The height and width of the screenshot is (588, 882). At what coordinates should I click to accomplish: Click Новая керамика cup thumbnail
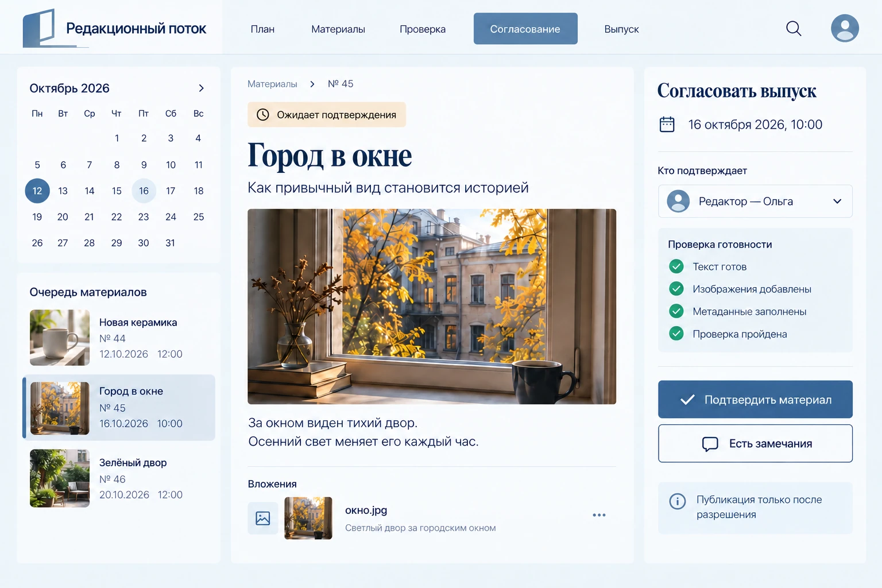(60, 338)
